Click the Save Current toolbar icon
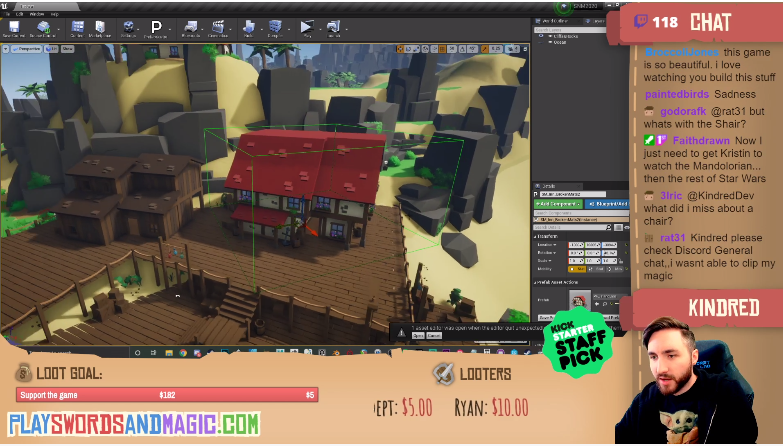Viewport: 783px width, 446px height. [13, 28]
